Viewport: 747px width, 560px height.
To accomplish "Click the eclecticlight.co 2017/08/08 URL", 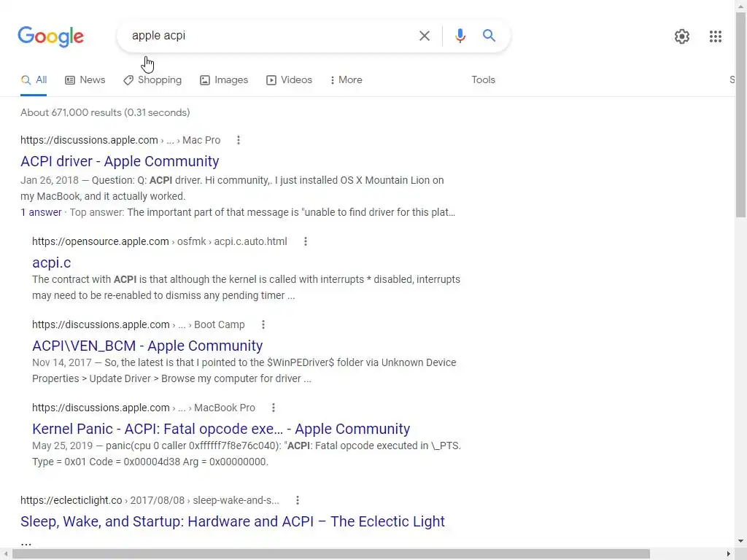I will point(150,500).
